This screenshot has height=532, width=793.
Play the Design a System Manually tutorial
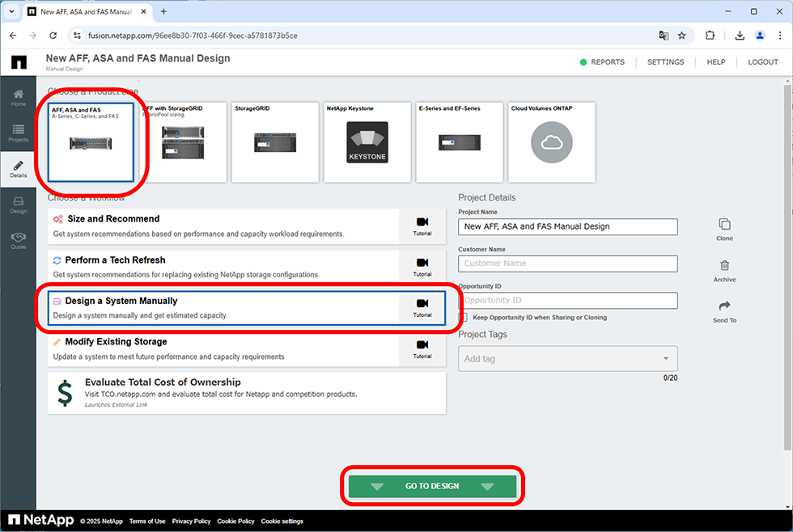[x=422, y=308]
